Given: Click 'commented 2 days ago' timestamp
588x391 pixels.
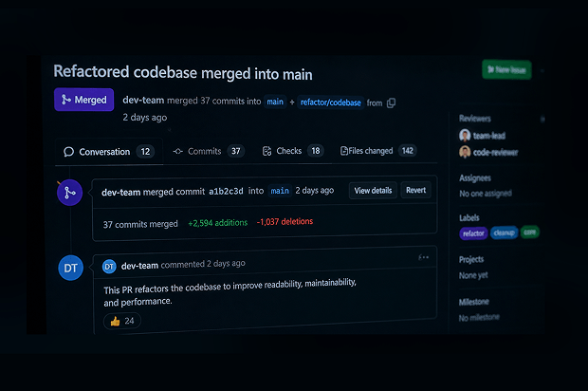Looking at the screenshot, I should pos(203,264).
